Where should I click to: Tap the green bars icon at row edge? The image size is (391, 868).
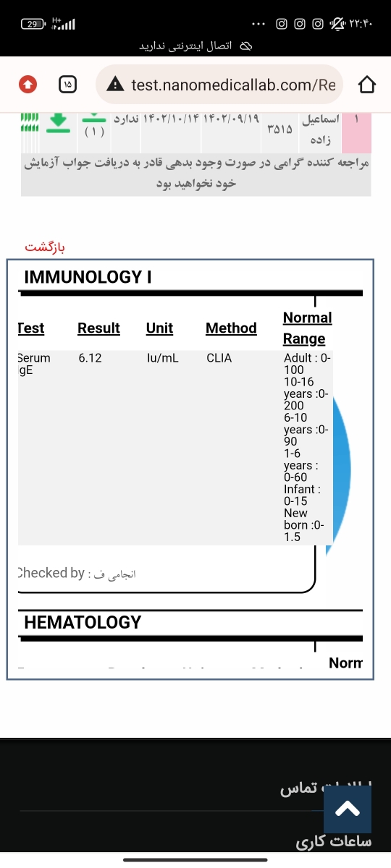[30, 122]
